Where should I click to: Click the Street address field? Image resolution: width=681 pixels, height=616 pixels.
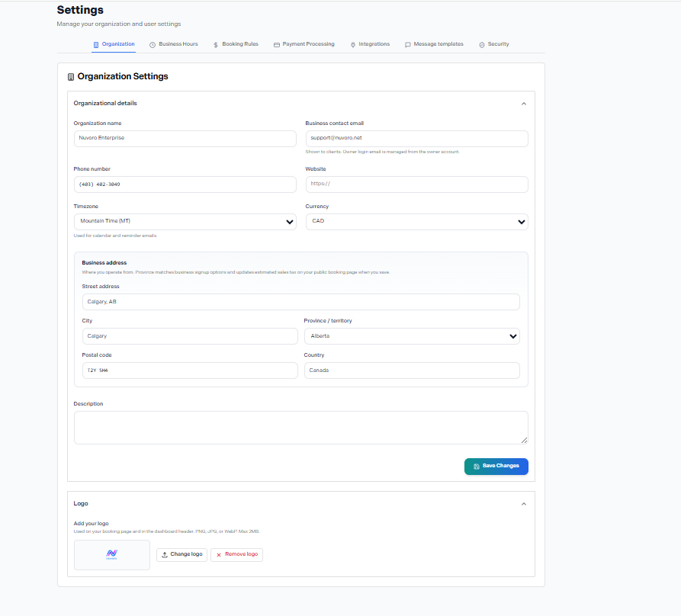coord(301,302)
